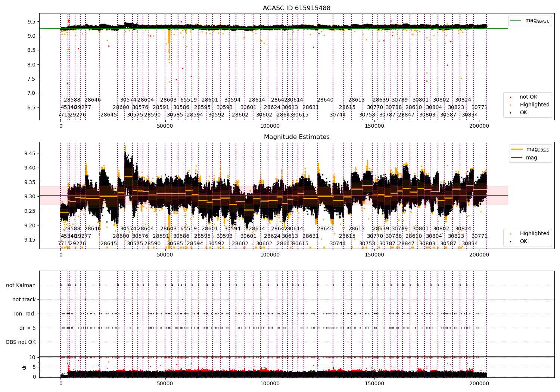Click obsid label 28615 in Magnitude Estimates plot
The image size is (560, 392).
tap(347, 236)
